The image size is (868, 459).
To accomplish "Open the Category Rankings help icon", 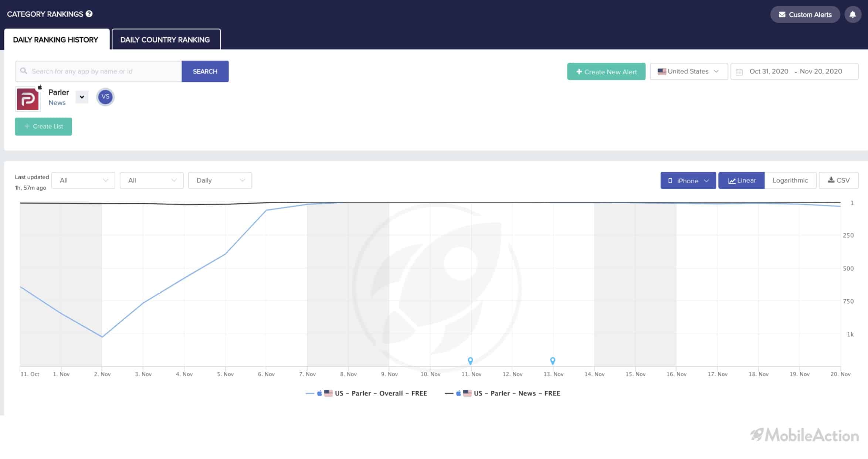I will pos(89,14).
